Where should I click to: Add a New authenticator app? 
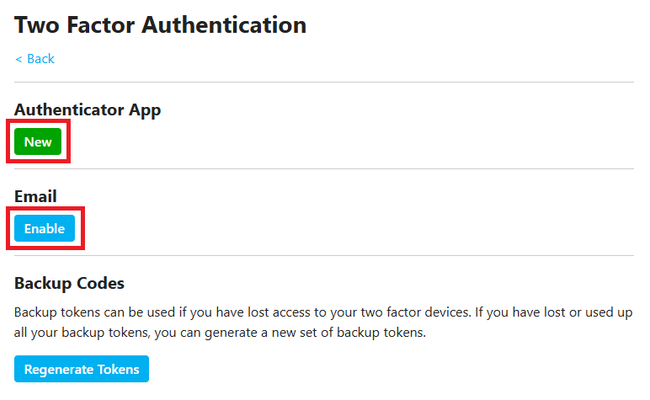click(38, 142)
